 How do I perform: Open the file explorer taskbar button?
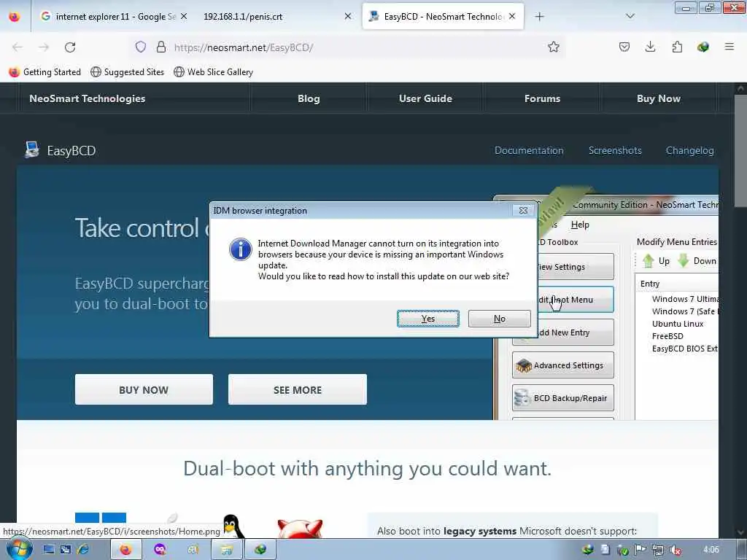click(227, 550)
